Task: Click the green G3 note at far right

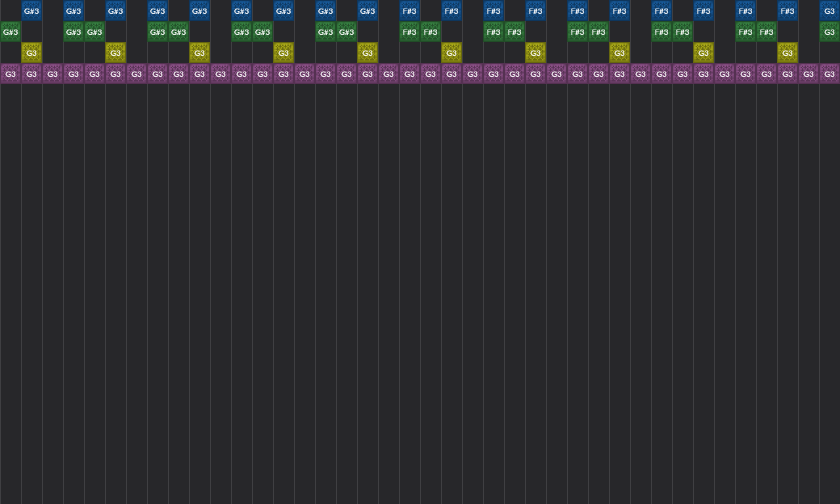Action: coord(829,31)
